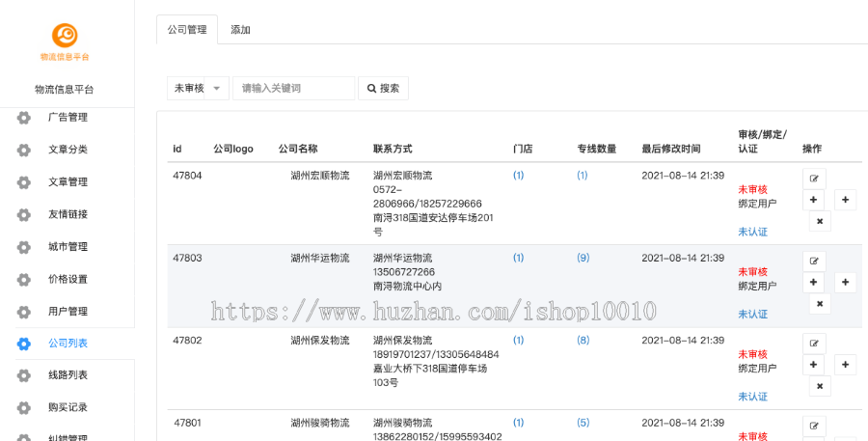The height and width of the screenshot is (441, 868).
Task: Click red 未审核 status in row 47803
Action: tap(753, 272)
